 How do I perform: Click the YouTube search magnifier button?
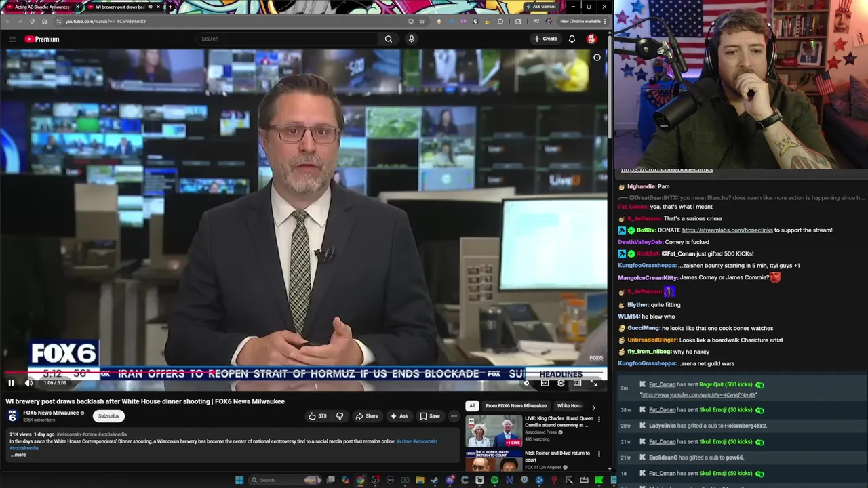pyautogui.click(x=389, y=39)
